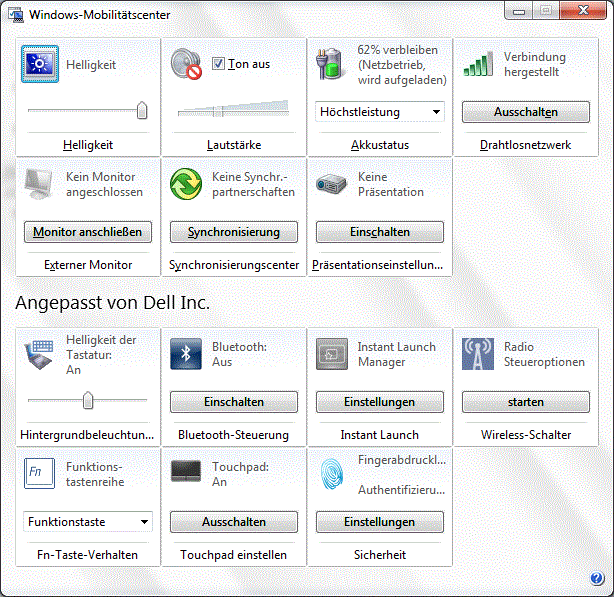Click 'Angepasst von Dell Inc.' heading

click(112, 303)
